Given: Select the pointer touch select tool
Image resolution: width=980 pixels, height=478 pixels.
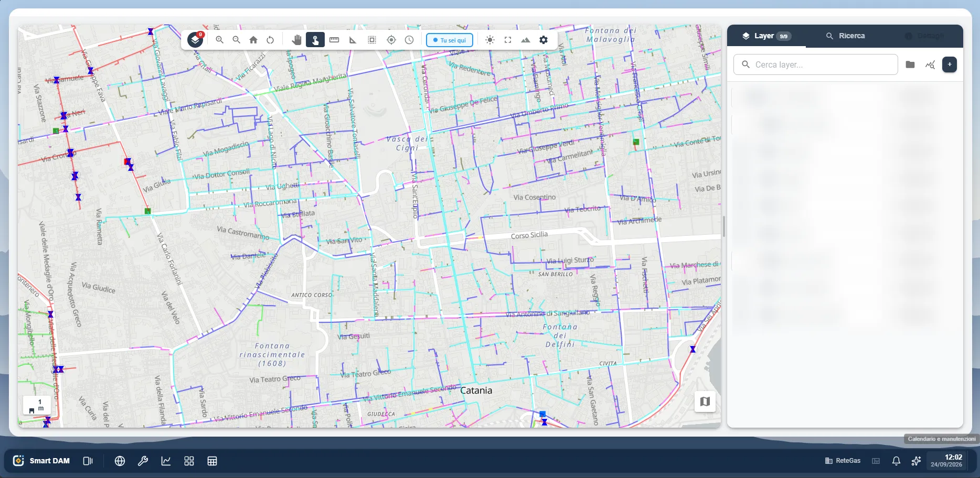Looking at the screenshot, I should (x=315, y=40).
